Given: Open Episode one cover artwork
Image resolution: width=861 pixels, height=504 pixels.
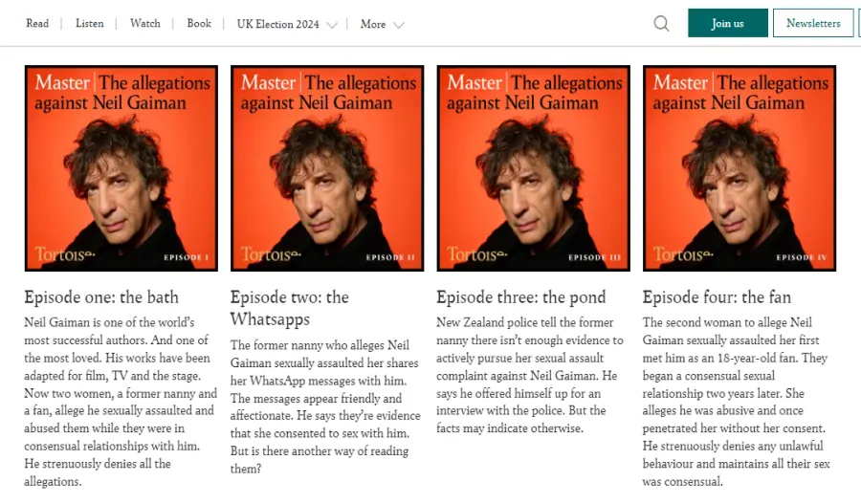Looking at the screenshot, I should tap(121, 168).
